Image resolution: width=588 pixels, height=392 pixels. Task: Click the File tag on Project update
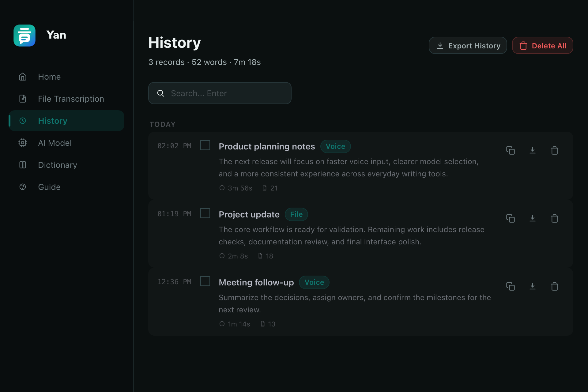296,214
